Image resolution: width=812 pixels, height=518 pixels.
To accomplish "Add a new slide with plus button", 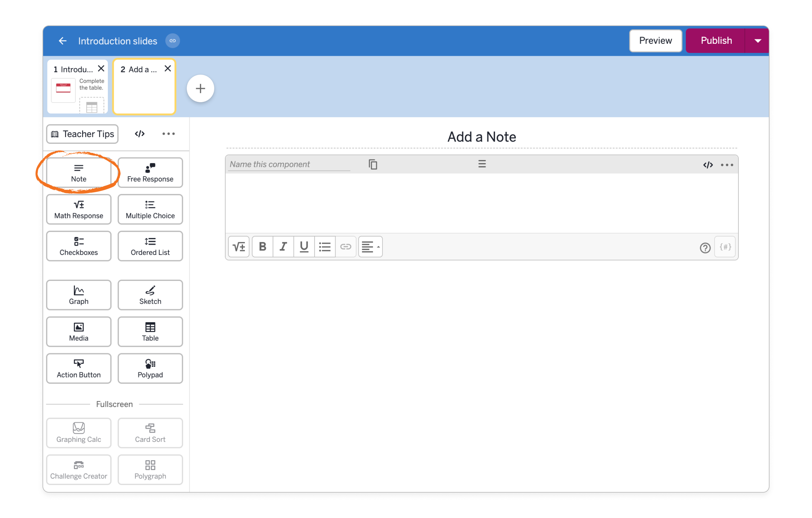I will click(200, 89).
